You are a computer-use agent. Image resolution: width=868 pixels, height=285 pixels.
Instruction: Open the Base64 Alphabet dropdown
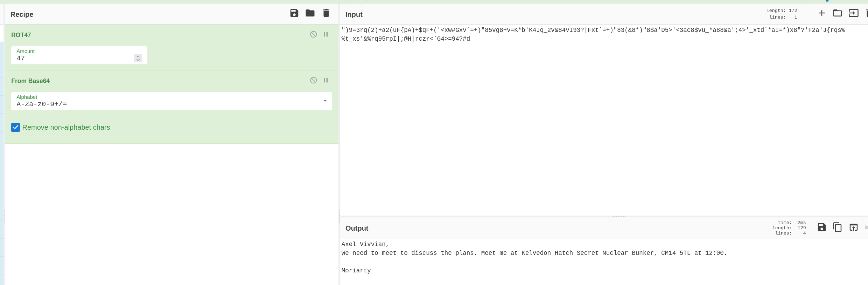[325, 101]
